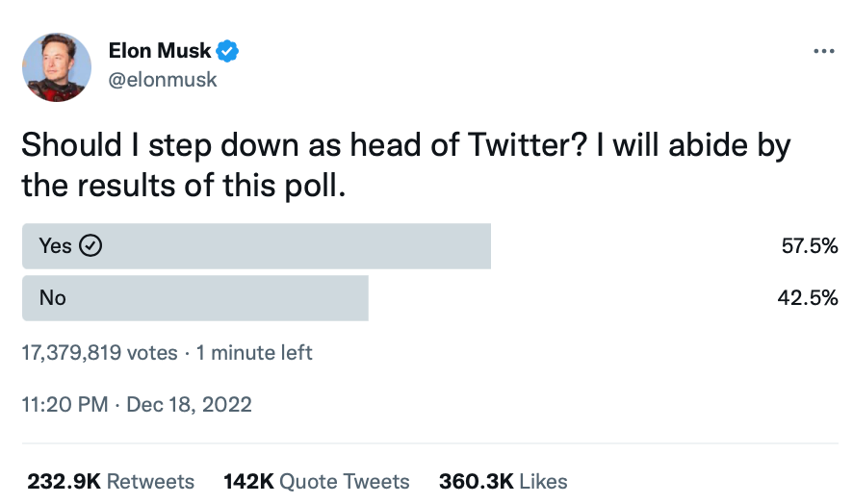Select the Yes poll option

click(x=256, y=246)
